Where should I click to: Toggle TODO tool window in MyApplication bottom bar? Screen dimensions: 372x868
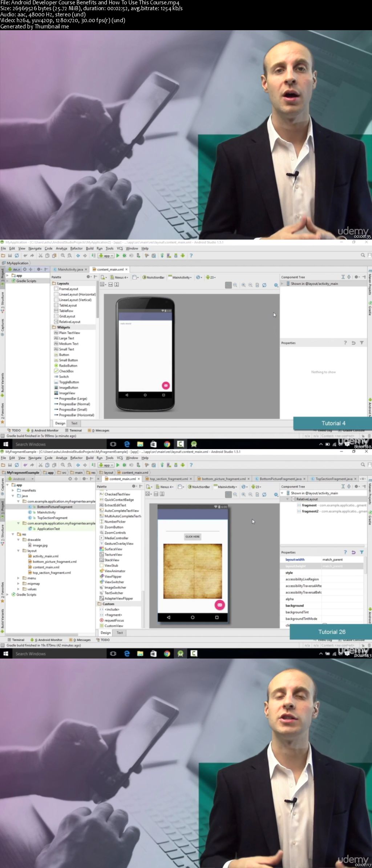tap(14, 431)
